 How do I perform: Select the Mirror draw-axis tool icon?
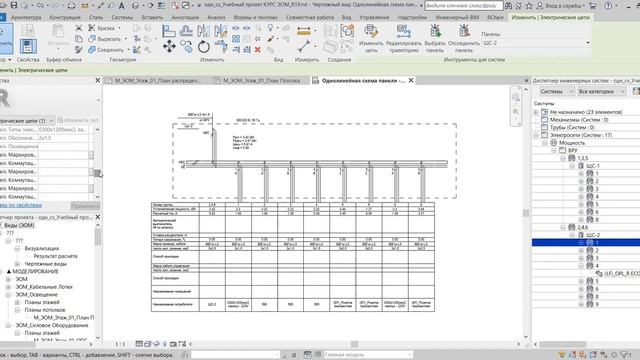[220, 31]
